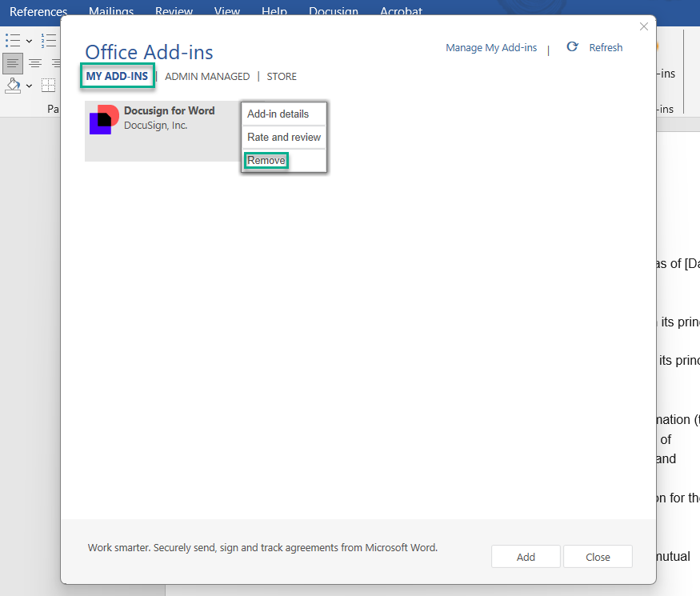Open the Shading color dropdown arrow

coord(28,86)
